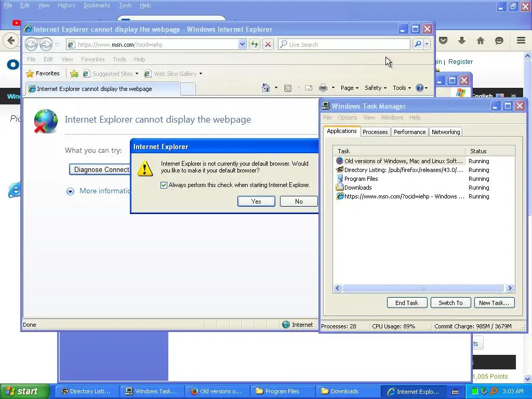Click the Favorites star button in IE
This screenshot has width=532, height=399.
(x=43, y=74)
